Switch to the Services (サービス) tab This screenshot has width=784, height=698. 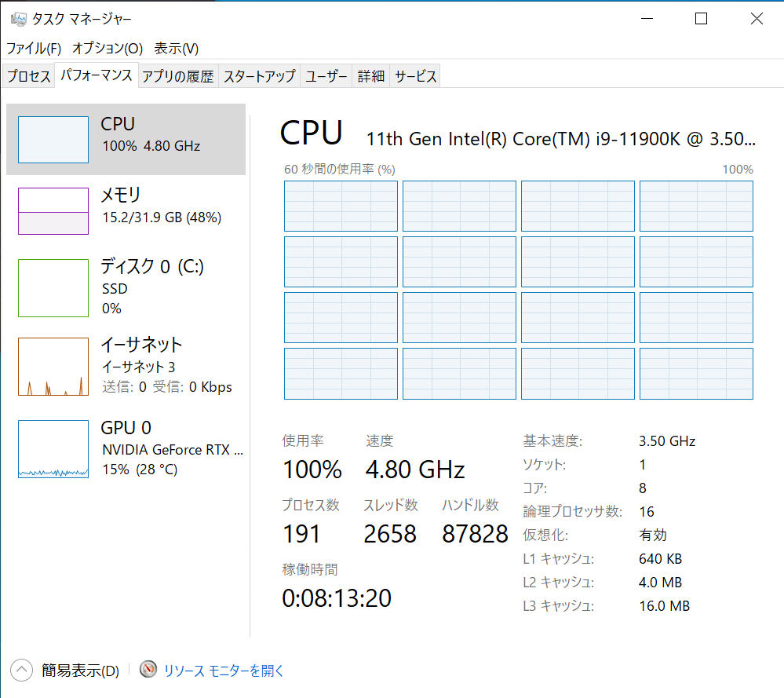[x=415, y=76]
